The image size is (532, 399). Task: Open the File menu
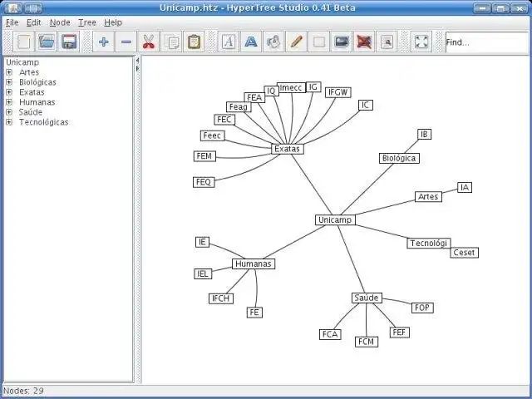pos(12,22)
